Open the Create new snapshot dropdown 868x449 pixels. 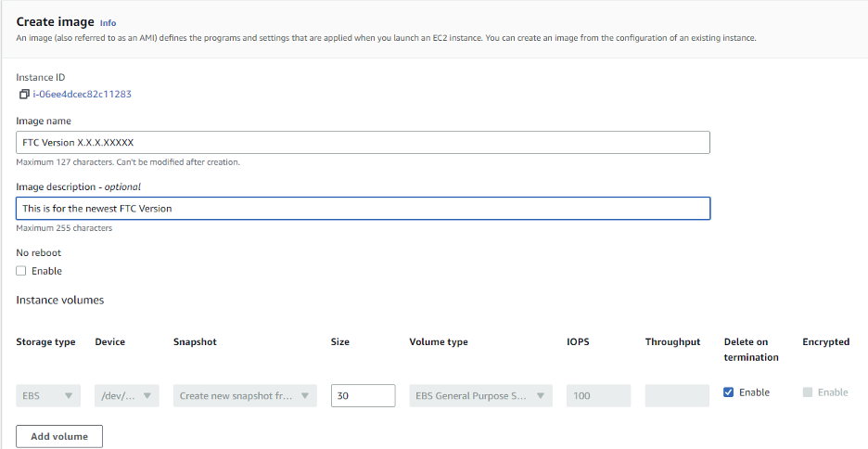245,396
